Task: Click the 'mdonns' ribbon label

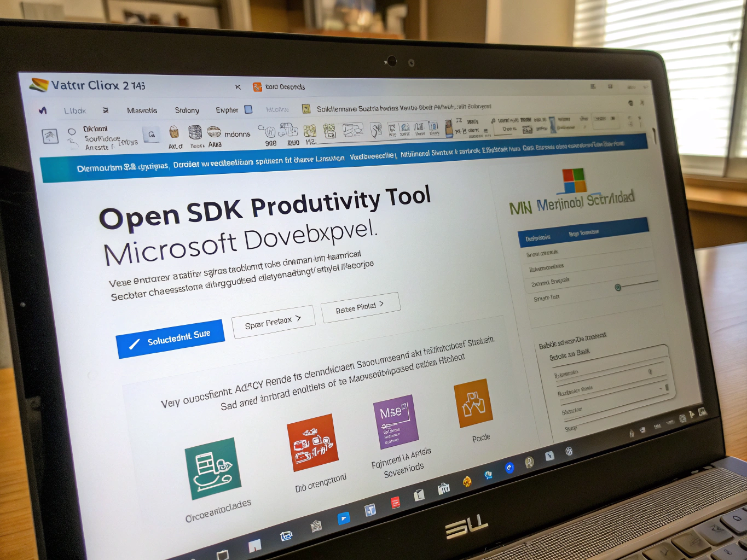Action: coord(238,134)
